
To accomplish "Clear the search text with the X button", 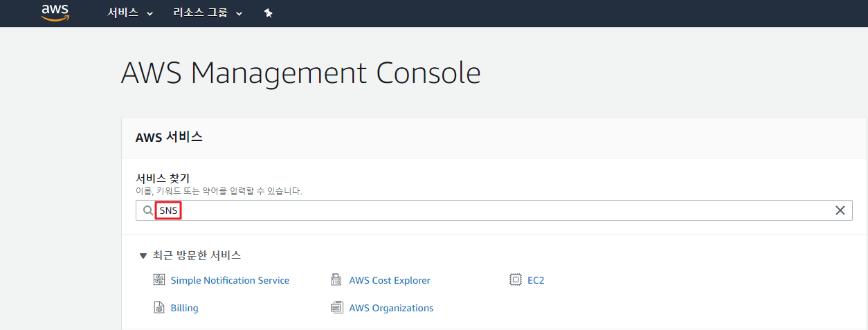I will click(x=840, y=210).
